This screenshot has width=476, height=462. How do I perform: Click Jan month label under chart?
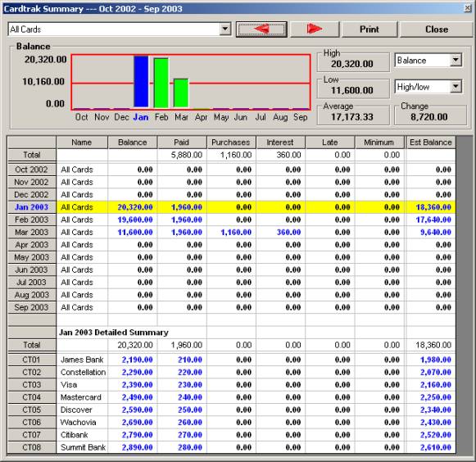pos(141,117)
